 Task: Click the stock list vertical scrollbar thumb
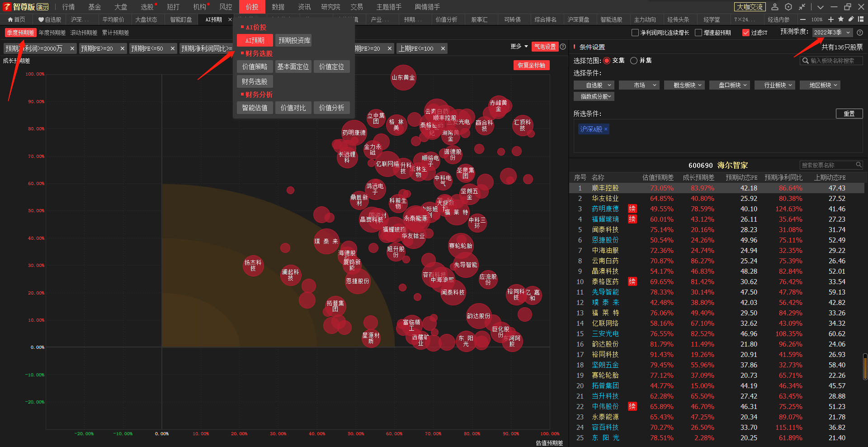pyautogui.click(x=865, y=366)
